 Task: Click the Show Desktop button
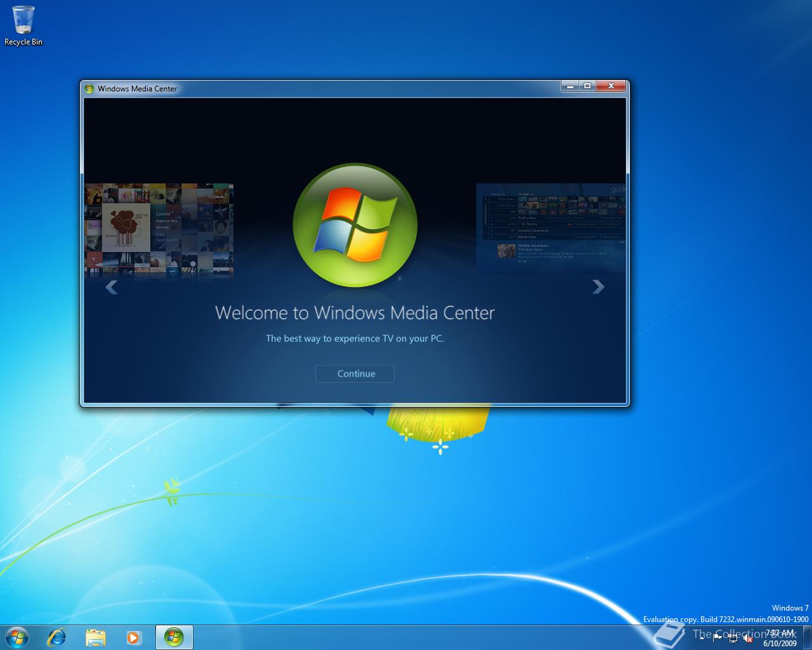coord(807,637)
